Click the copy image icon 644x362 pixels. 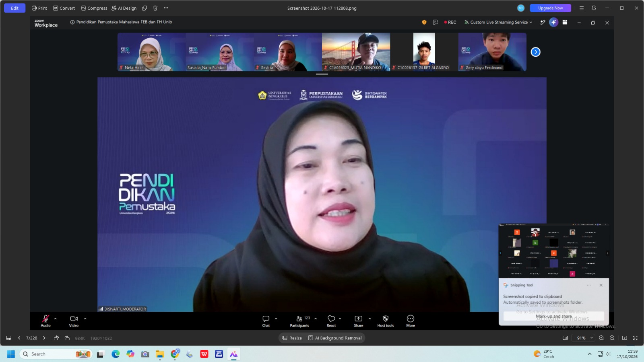144,8
